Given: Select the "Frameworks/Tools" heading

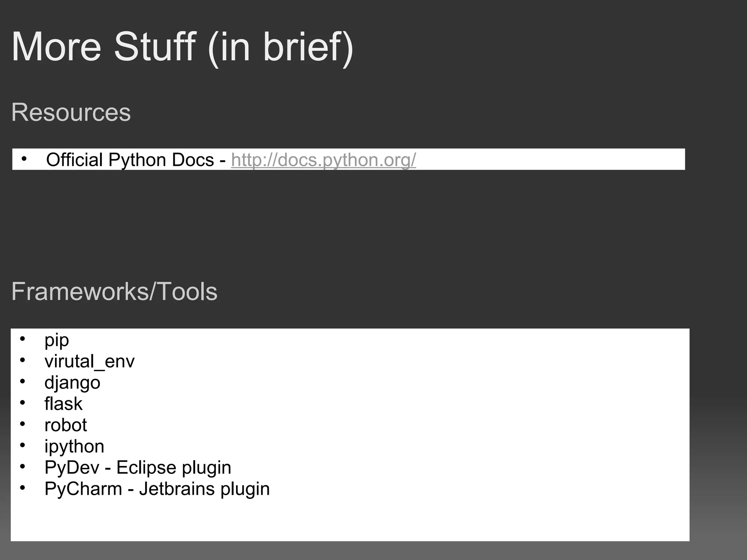Looking at the screenshot, I should (115, 291).
